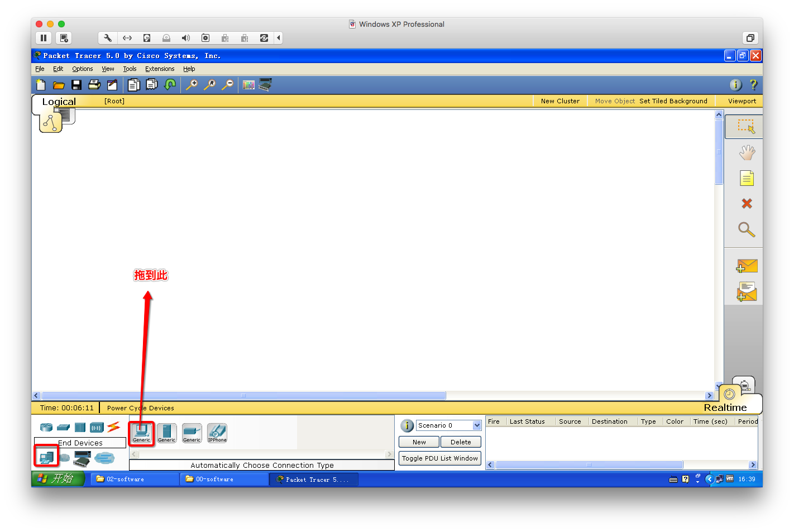Open the Options menu
Screen dimensions: 794x532
point(83,69)
